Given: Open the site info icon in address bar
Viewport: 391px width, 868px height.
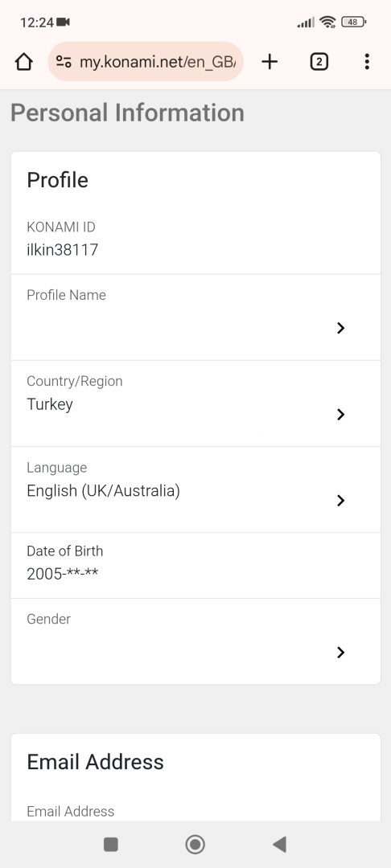Looking at the screenshot, I should [x=64, y=61].
